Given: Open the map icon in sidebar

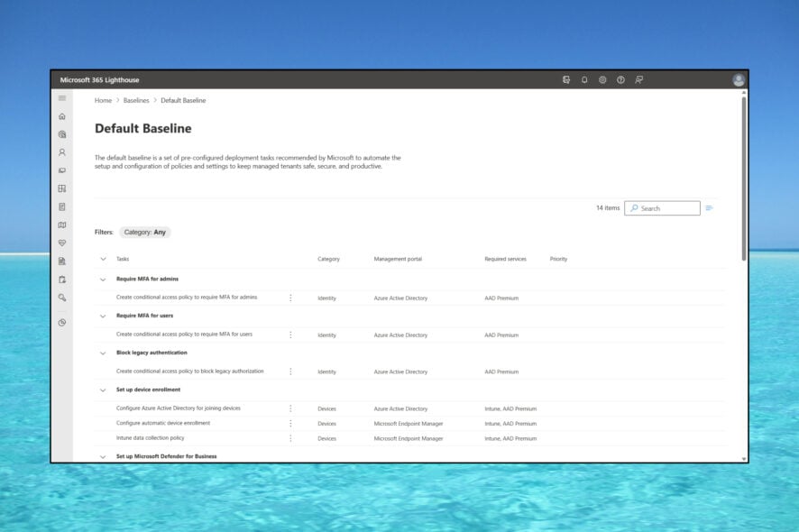Looking at the screenshot, I should pos(62,225).
